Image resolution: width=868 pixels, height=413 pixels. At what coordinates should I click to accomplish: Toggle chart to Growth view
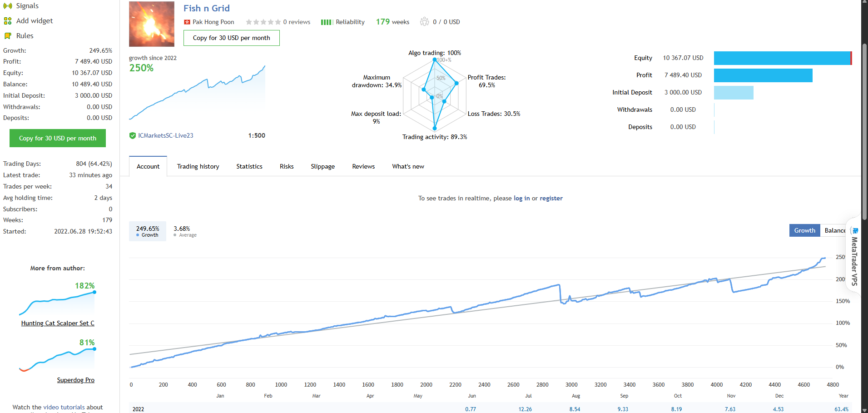coord(804,230)
